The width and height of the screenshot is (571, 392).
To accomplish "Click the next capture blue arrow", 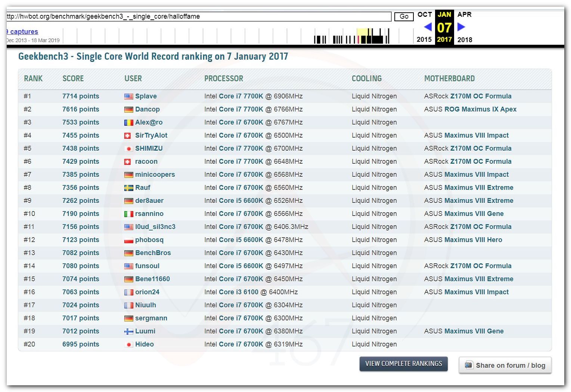I will (461, 27).
